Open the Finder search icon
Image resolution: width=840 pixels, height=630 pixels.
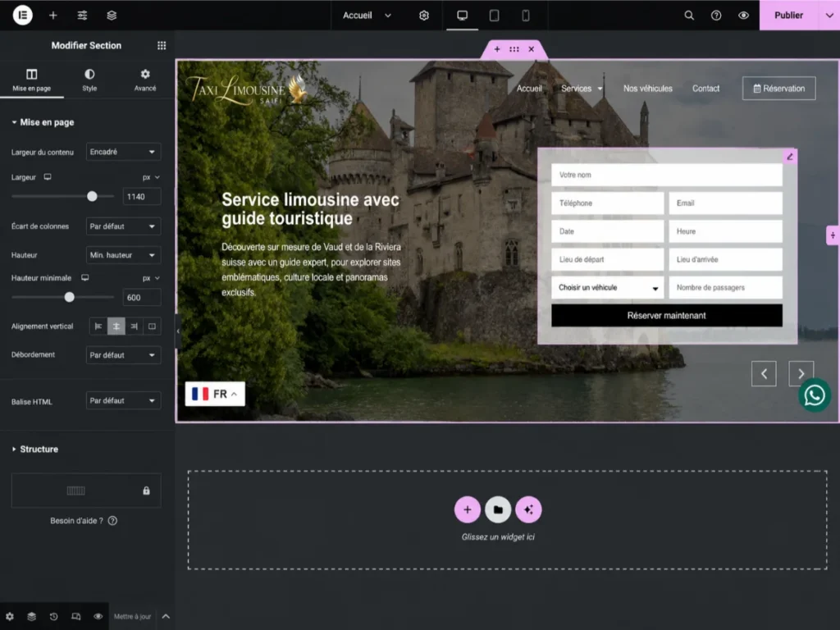689,15
